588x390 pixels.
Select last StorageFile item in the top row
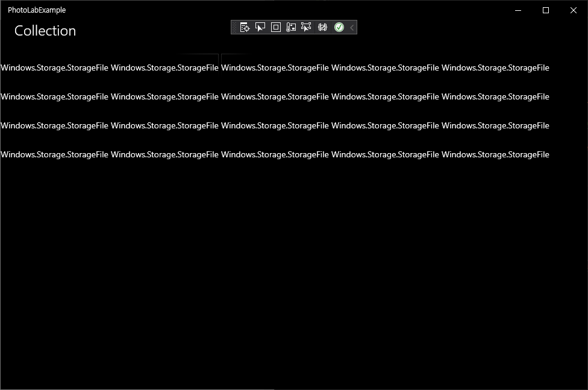[x=495, y=68]
